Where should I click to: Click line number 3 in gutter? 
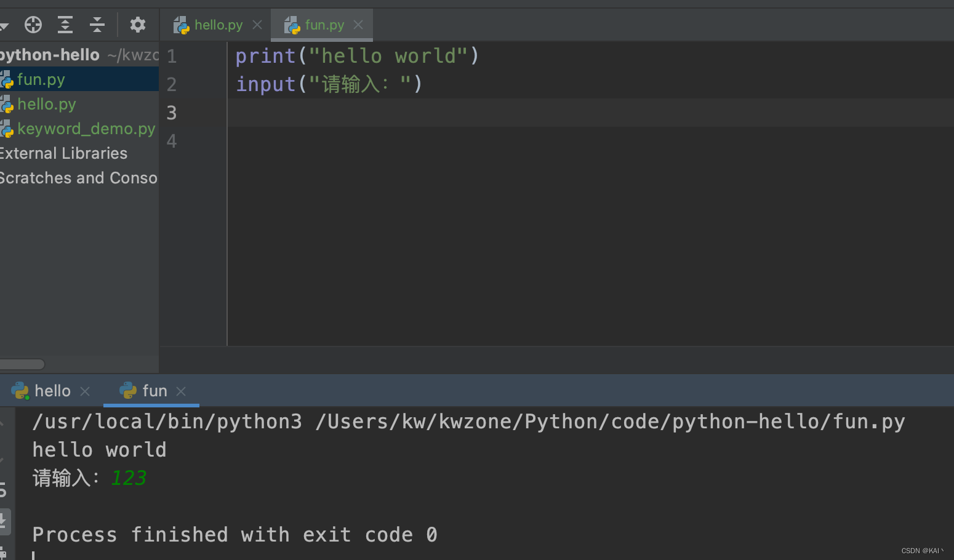(172, 113)
